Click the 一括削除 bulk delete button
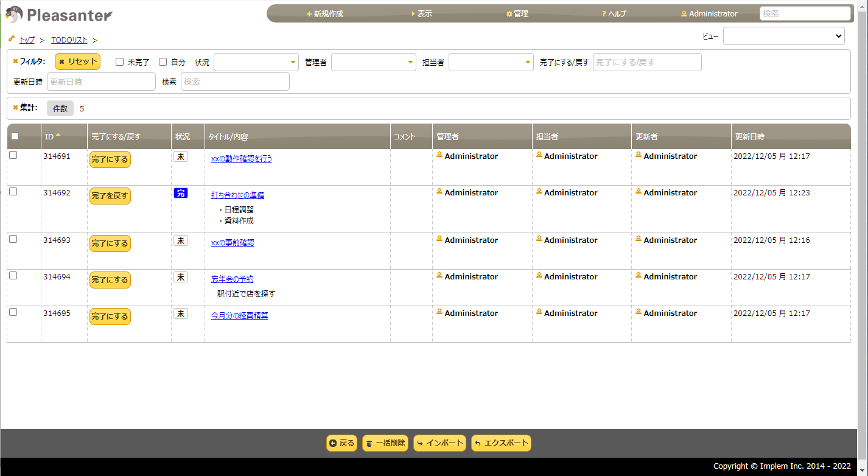Screen dimensions: 868x476 (385, 443)
